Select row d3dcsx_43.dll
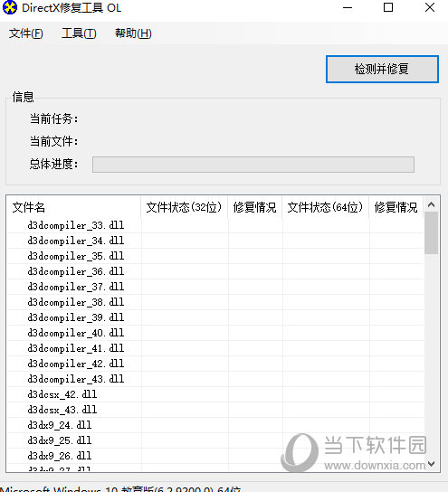Image resolution: width=448 pixels, height=492 pixels. (x=215, y=410)
